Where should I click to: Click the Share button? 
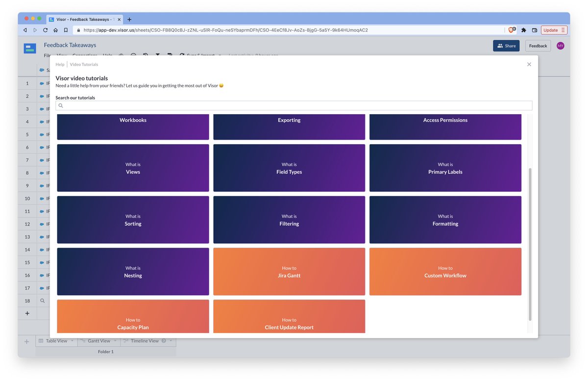coord(506,46)
